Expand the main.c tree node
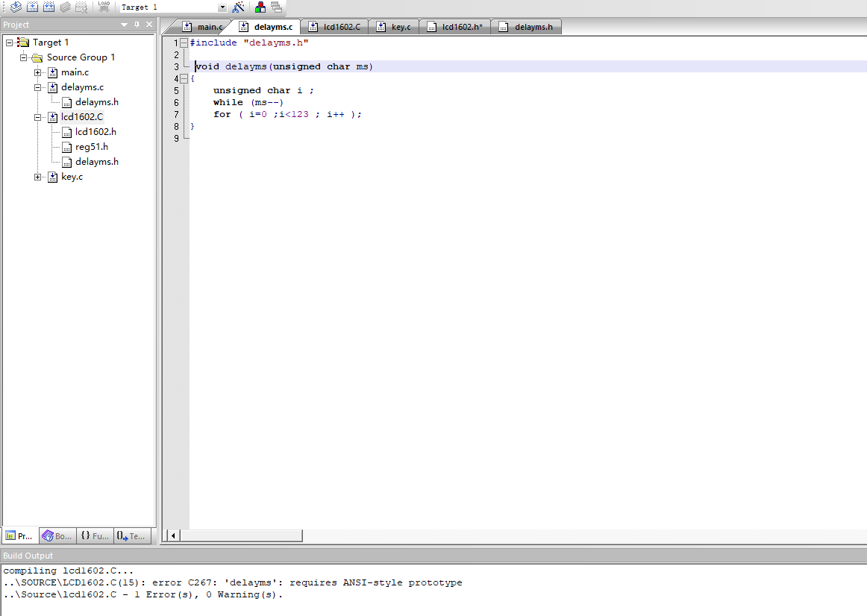This screenshot has height=616, width=867. coord(37,72)
